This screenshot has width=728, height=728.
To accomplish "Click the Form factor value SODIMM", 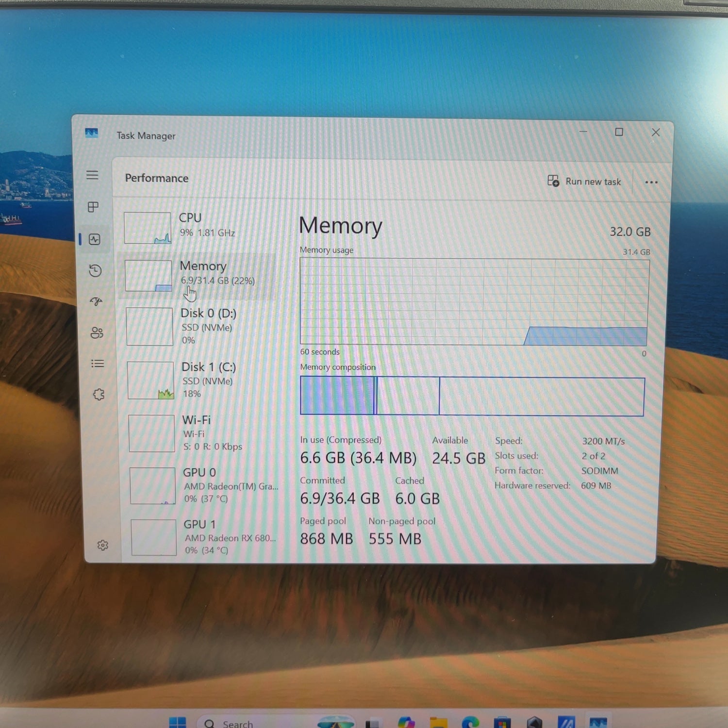I will pos(599,471).
